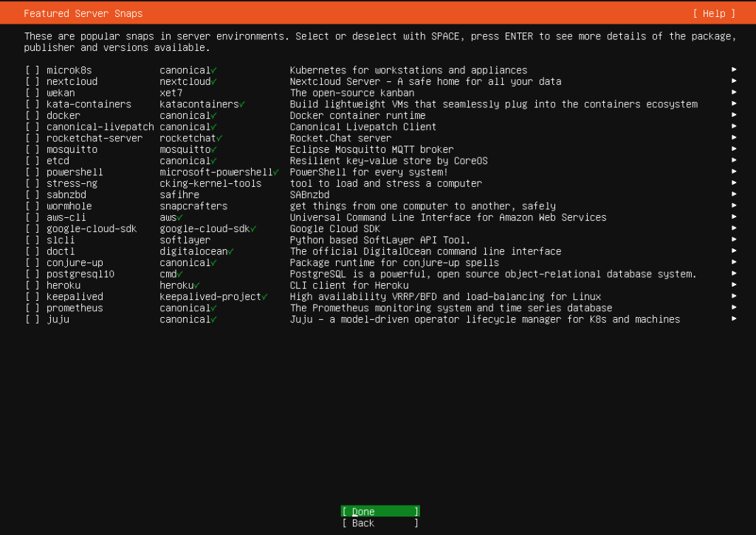Click the verified checkmark beside aws publisher
The width and height of the screenshot is (756, 535).
pos(179,217)
